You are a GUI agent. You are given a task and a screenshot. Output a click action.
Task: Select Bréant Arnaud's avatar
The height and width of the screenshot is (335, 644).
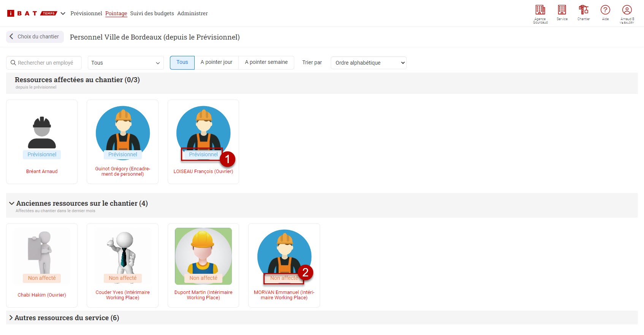[x=42, y=133]
